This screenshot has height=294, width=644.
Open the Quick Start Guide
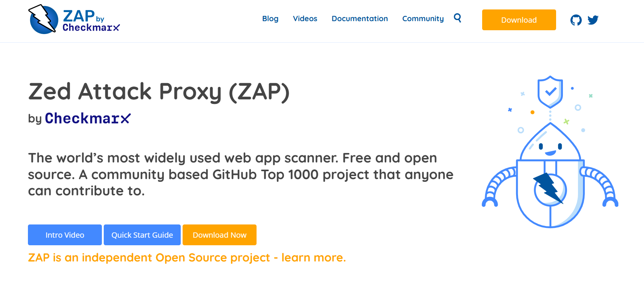[x=142, y=235]
